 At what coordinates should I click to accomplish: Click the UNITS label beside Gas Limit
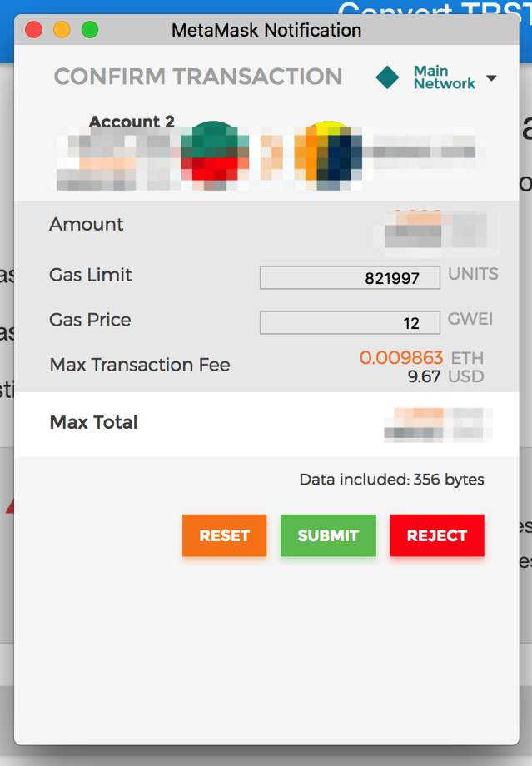(474, 274)
